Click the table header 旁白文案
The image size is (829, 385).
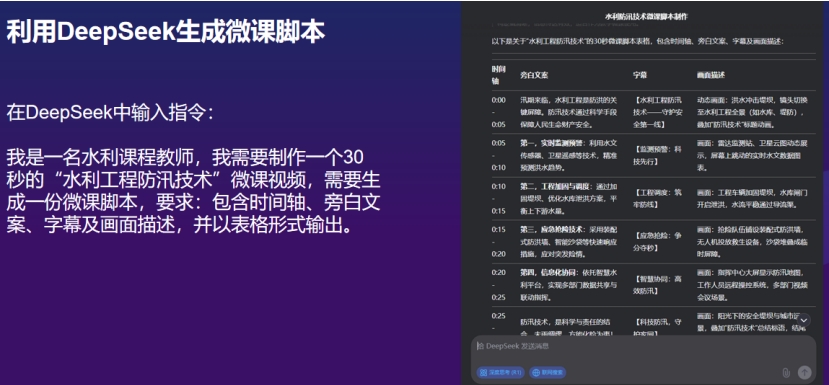(x=534, y=75)
